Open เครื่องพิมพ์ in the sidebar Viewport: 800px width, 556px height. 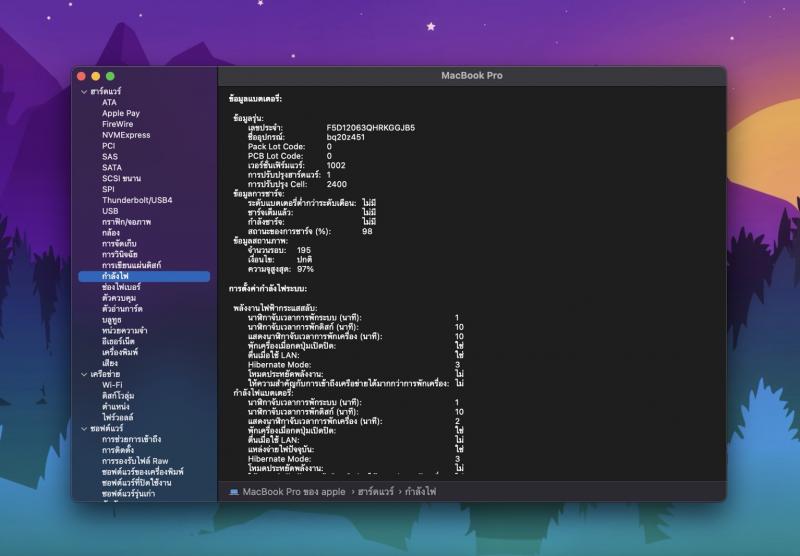pyautogui.click(x=120, y=352)
